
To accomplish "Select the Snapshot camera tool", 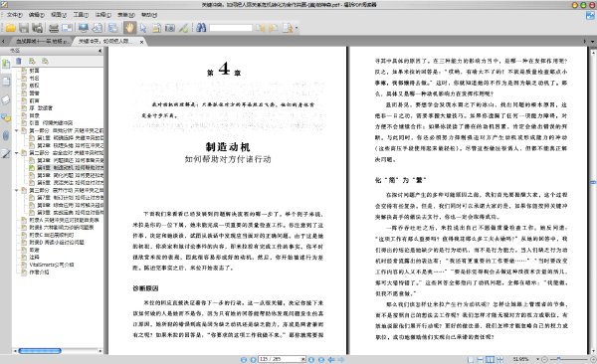I will pos(170,28).
